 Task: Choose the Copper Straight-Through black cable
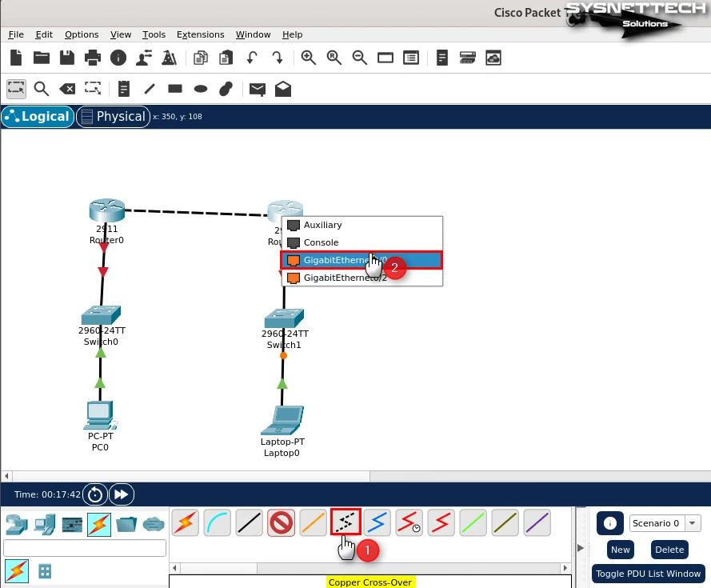[250, 523]
